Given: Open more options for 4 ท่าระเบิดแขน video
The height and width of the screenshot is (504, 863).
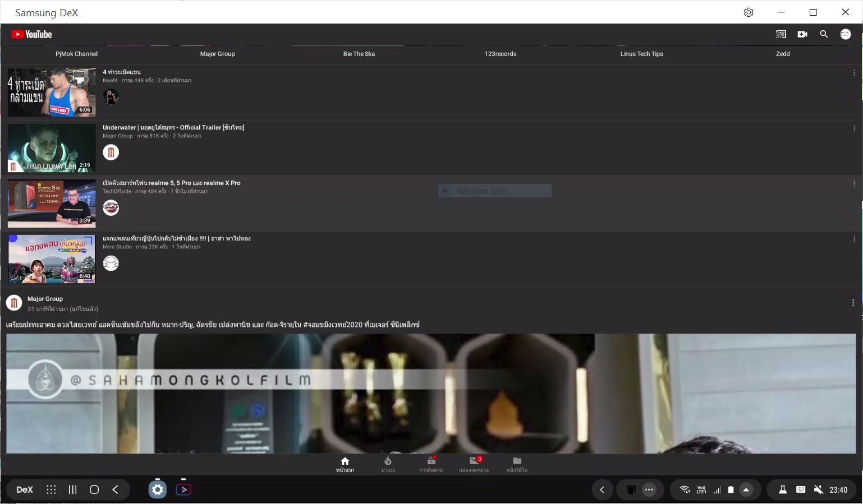Looking at the screenshot, I should point(854,73).
